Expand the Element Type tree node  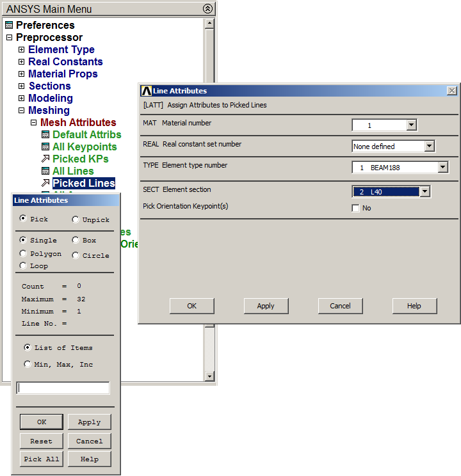tap(21, 50)
